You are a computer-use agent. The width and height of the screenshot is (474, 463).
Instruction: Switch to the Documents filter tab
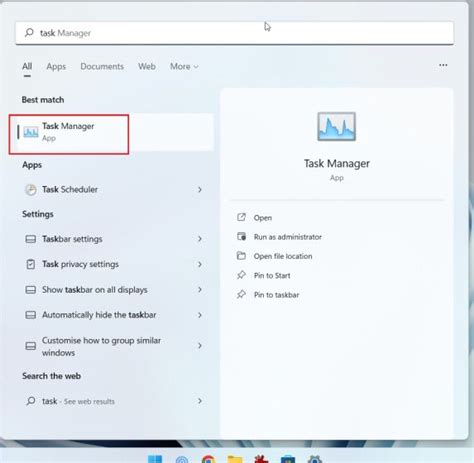point(102,67)
